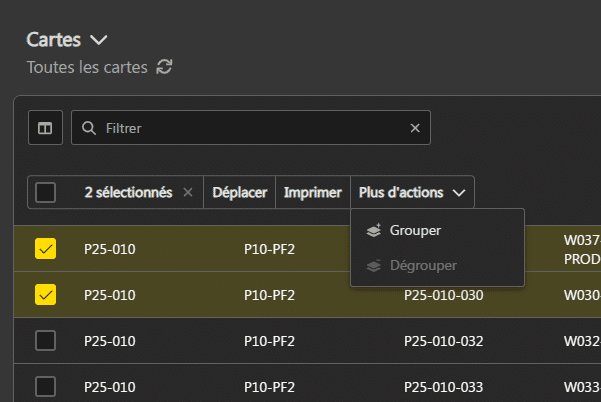Check the row with P25-010-032
This screenshot has width=601, height=402.
[45, 341]
